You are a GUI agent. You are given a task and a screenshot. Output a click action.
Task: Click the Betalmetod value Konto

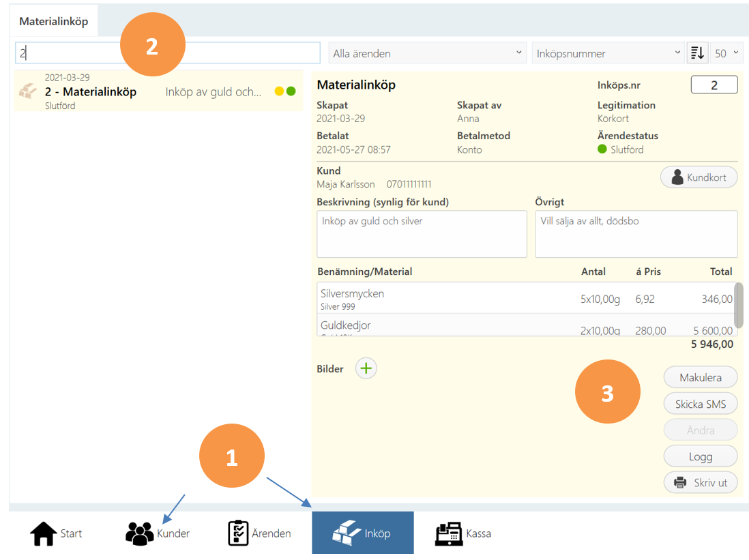[x=469, y=149]
